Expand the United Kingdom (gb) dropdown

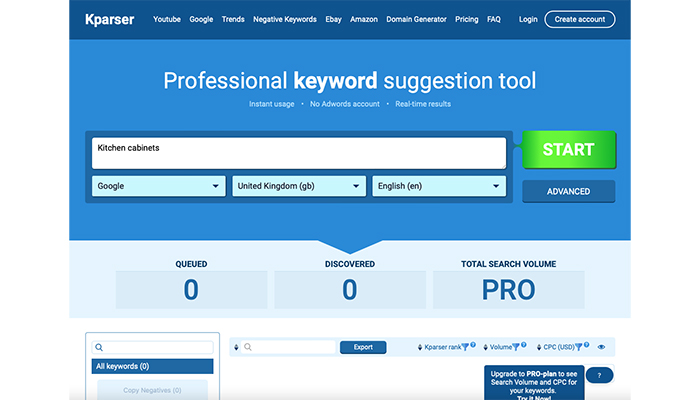pos(299,186)
